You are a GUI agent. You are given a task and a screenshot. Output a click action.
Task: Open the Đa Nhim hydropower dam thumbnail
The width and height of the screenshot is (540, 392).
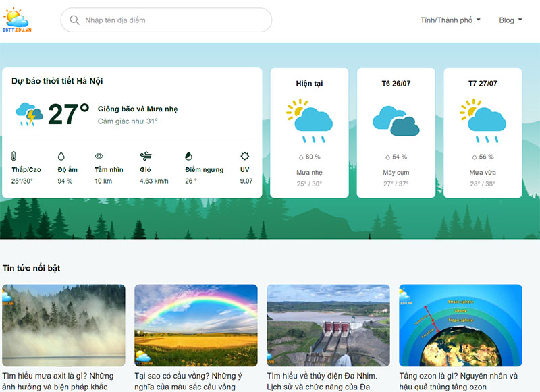click(328, 325)
